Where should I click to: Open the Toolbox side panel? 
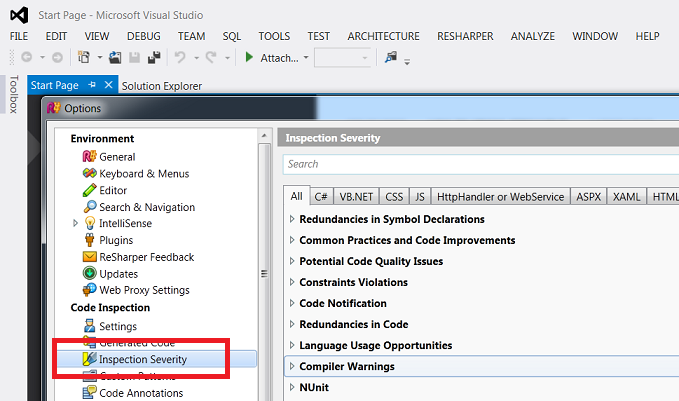click(13, 94)
